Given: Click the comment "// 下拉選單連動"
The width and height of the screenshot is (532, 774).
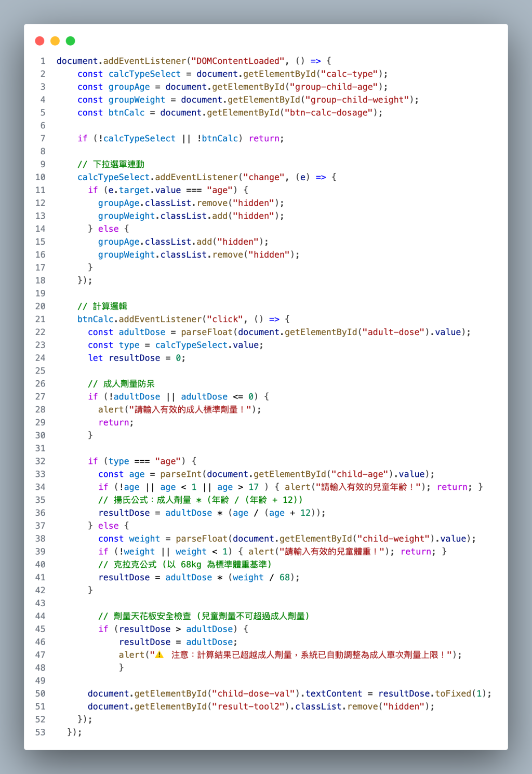Looking at the screenshot, I should coord(111,165).
